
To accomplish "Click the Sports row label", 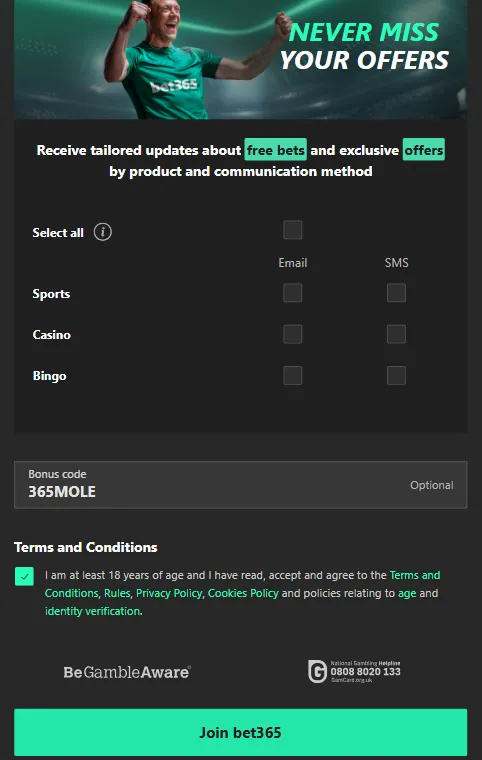I will [51, 294].
